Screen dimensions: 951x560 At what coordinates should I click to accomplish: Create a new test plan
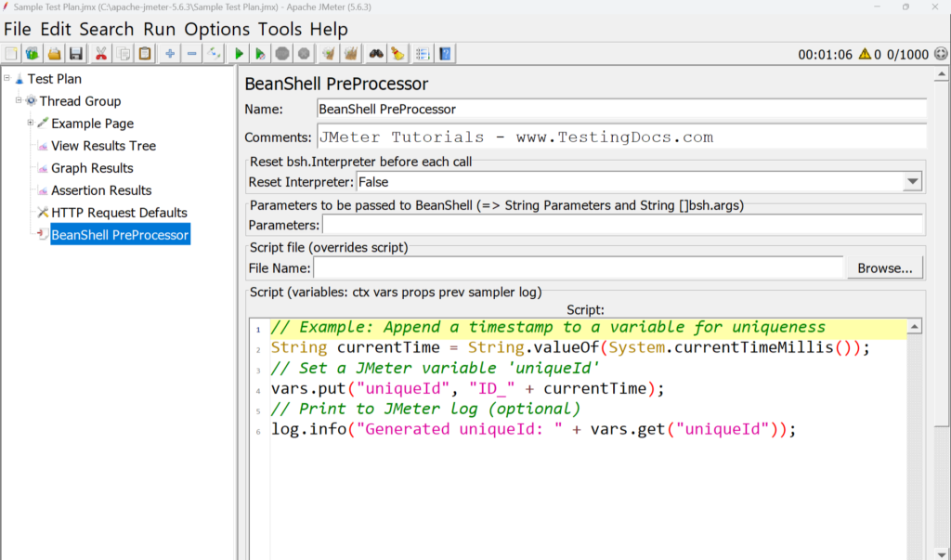pos(11,53)
